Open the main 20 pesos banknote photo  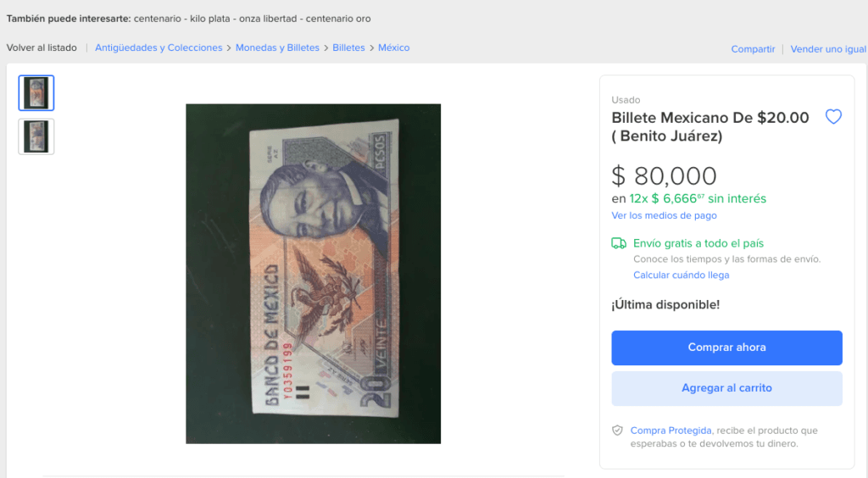[x=314, y=274]
